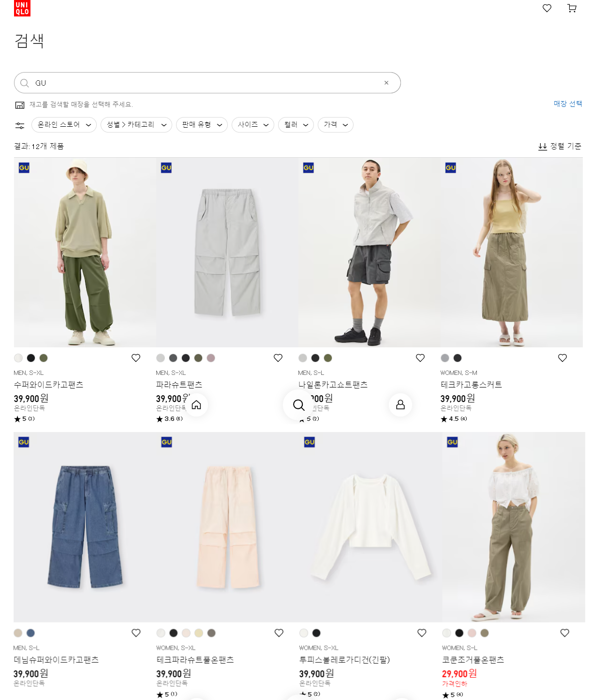Open the shopping cart icon
The height and width of the screenshot is (700, 592).
coord(572,8)
